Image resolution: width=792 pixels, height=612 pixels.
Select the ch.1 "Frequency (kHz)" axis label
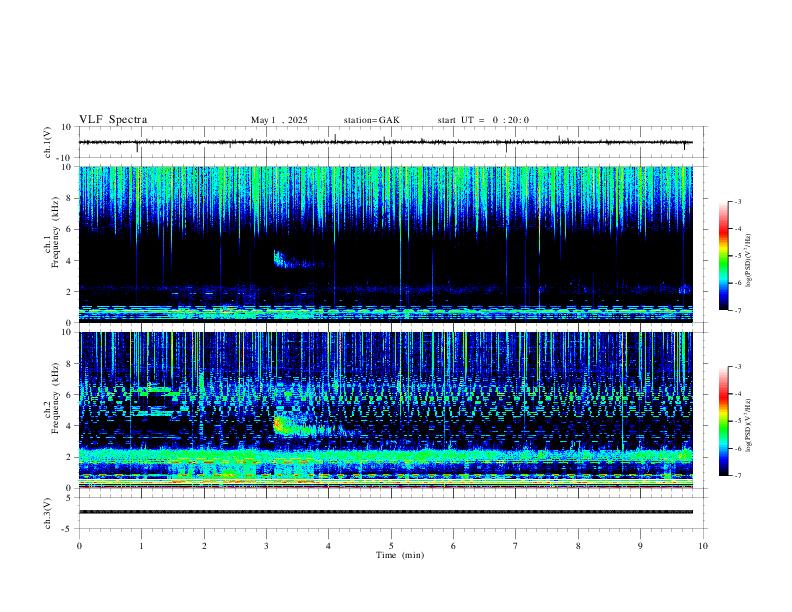pos(55,232)
